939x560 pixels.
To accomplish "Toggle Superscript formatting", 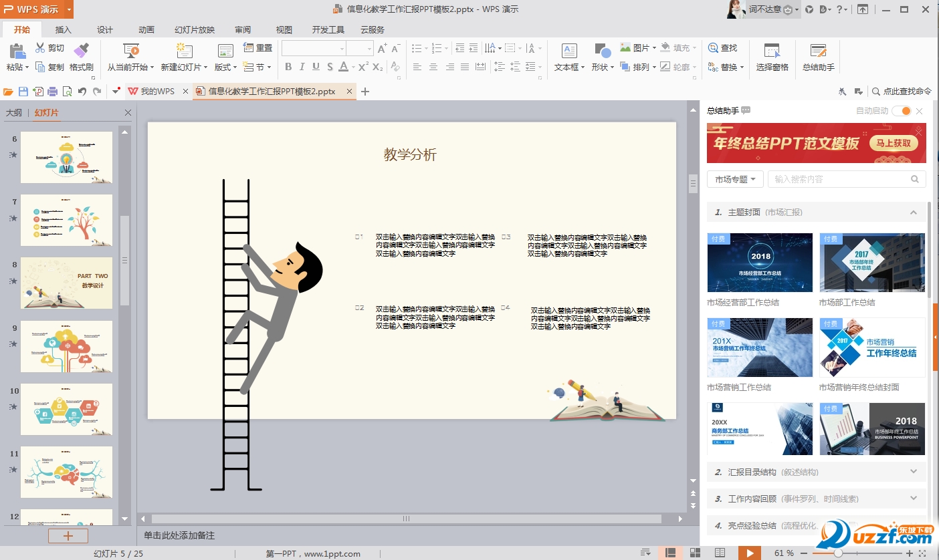I will [x=363, y=67].
